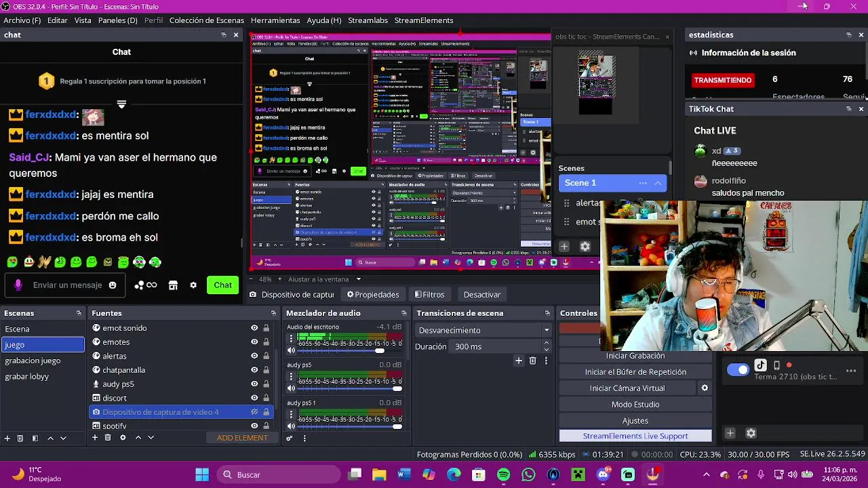
Task: Open emoji picker in message box
Action: 113,285
